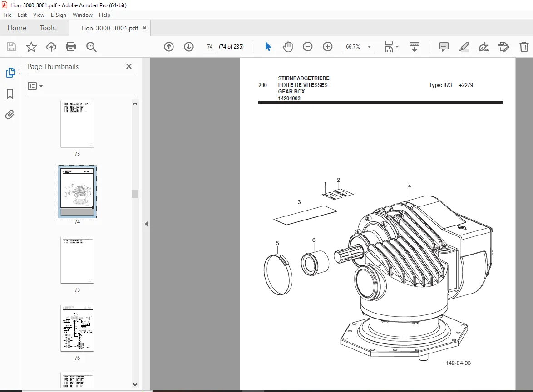Open thumbnail options dropdown menu
Viewport: 533px width, 392px height.
pyautogui.click(x=35, y=86)
